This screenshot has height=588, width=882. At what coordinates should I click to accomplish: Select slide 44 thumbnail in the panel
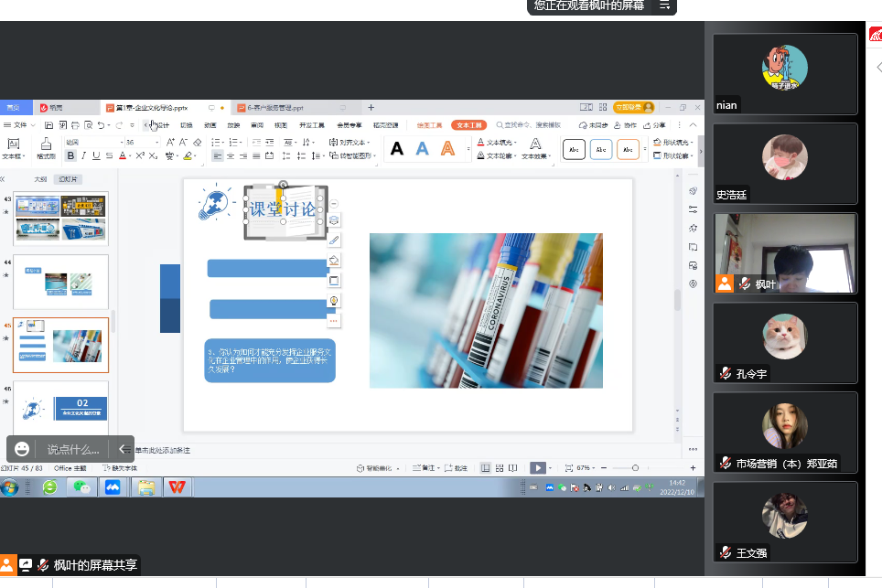tap(60, 282)
